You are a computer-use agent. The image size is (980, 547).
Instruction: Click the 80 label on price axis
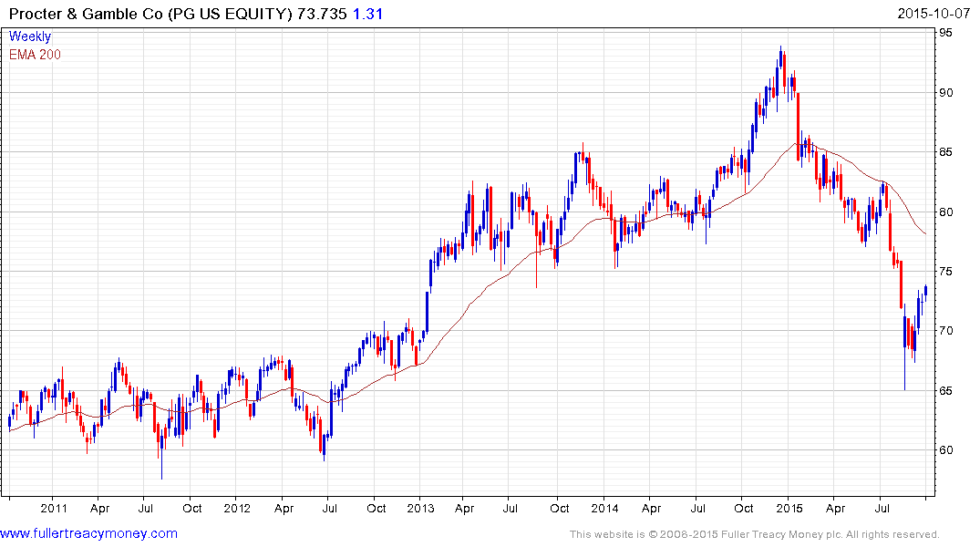click(x=946, y=212)
